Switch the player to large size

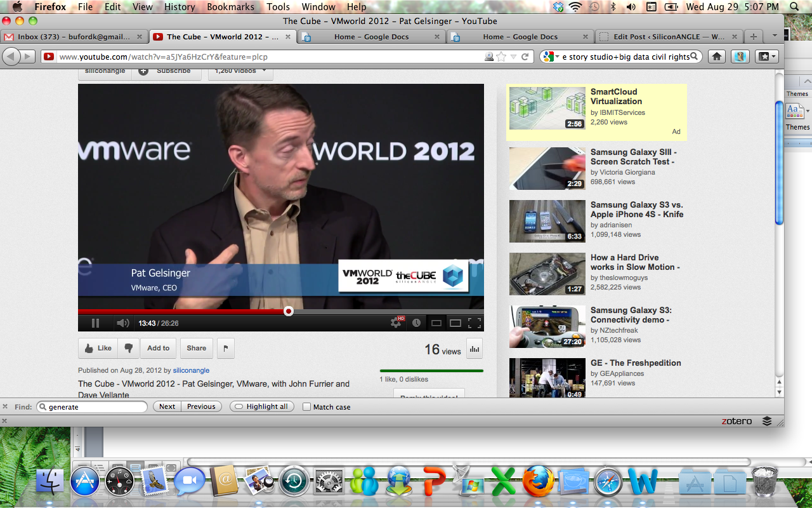(x=455, y=323)
